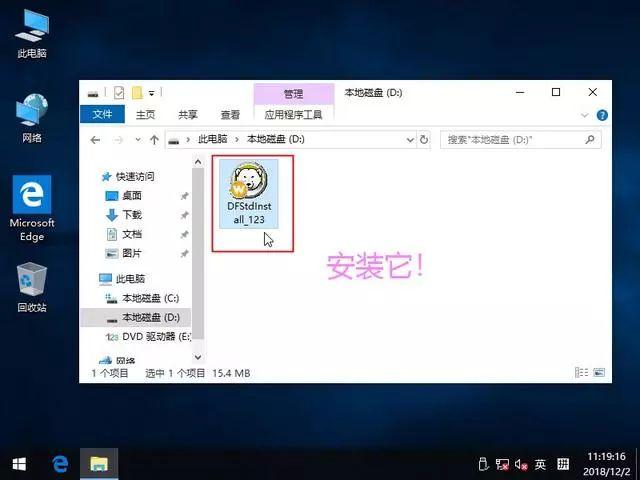Click the navigation pane scroll up arrow
This screenshot has width=640, height=480.
198,162
